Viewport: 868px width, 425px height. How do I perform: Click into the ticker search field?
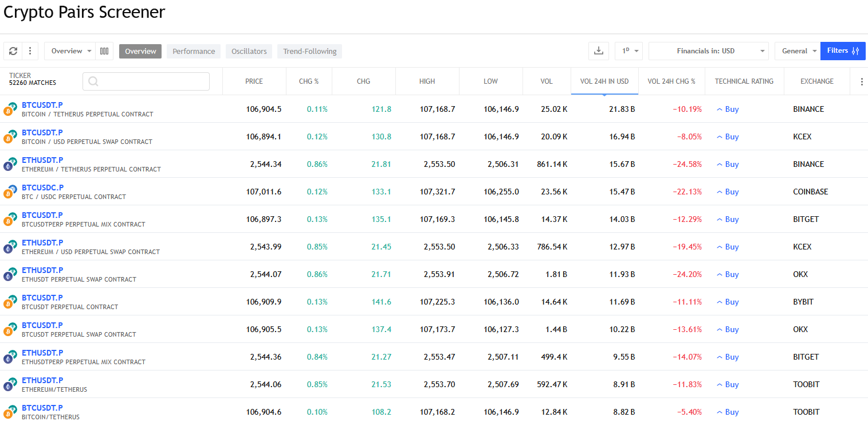click(146, 81)
